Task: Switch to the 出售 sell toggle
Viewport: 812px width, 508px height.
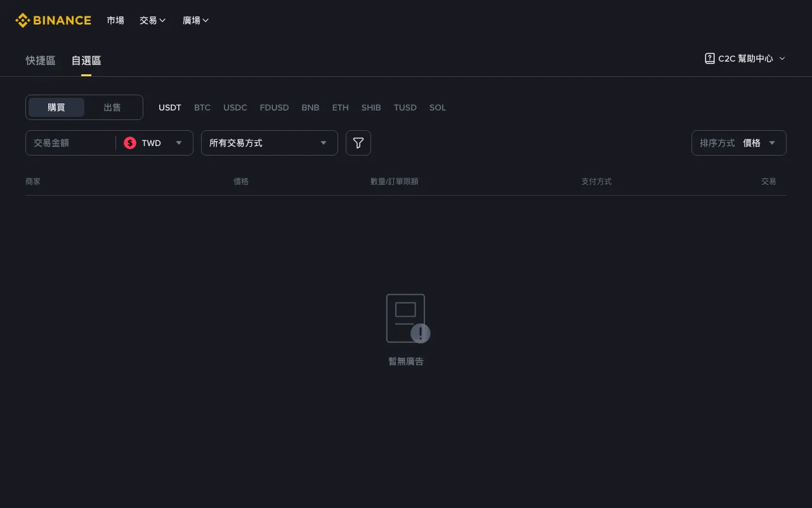Action: click(x=112, y=107)
